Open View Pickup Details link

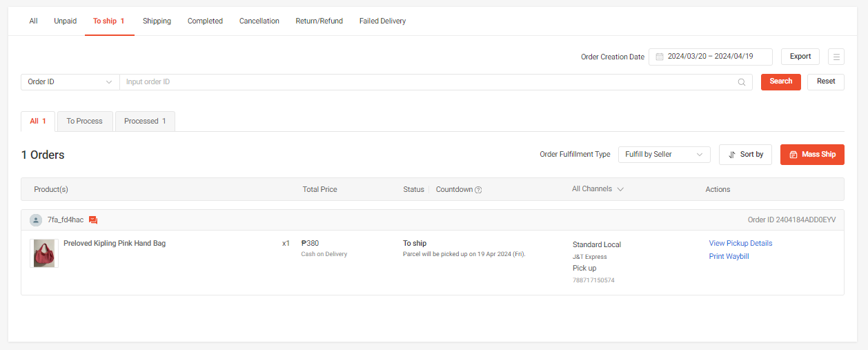point(740,243)
